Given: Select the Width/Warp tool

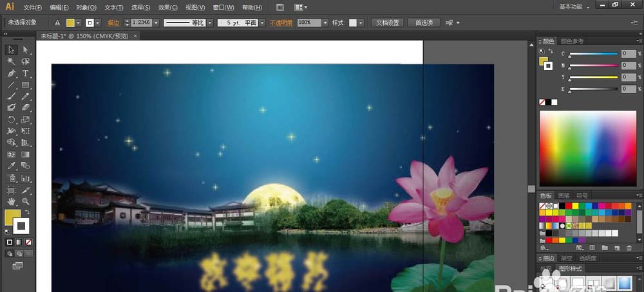Looking at the screenshot, I should 11,131.
